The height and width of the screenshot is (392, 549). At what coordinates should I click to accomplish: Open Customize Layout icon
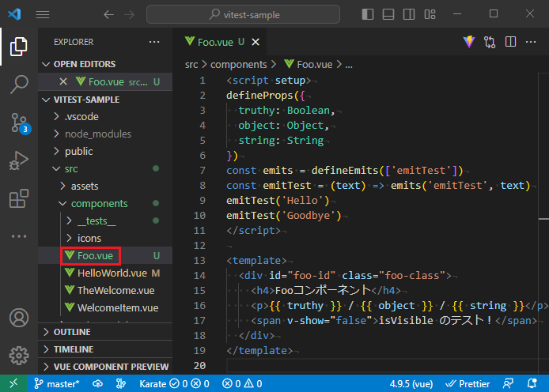coord(430,14)
